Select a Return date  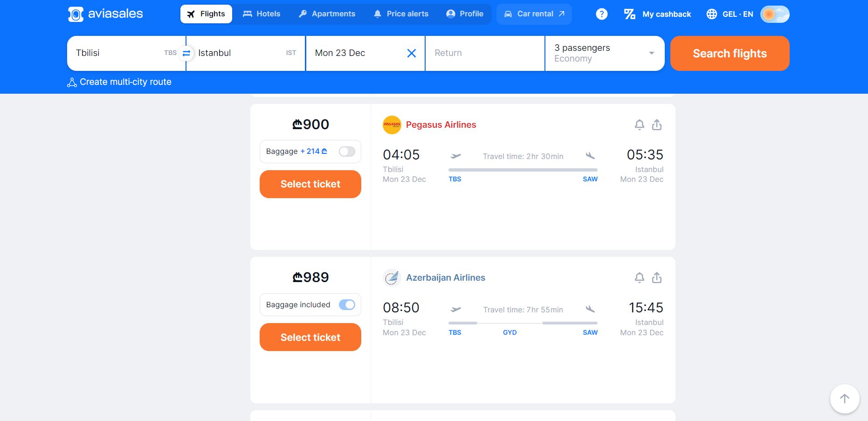tap(485, 53)
